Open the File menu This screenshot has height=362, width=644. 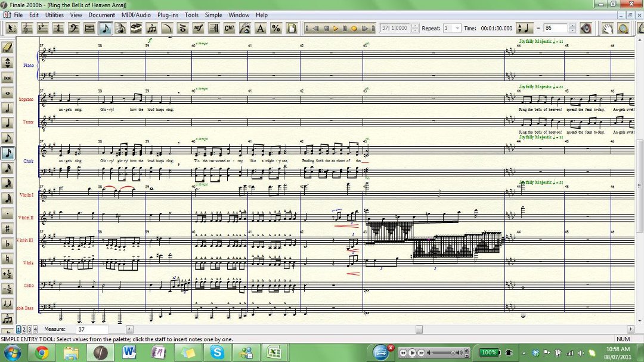click(x=18, y=15)
